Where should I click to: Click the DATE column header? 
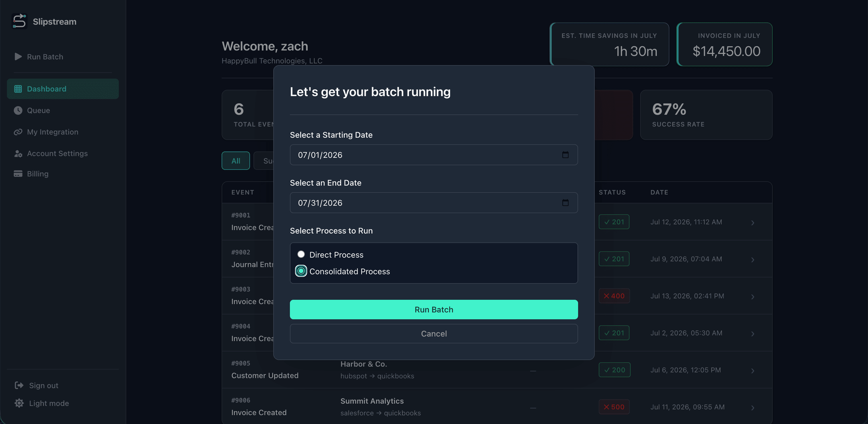coord(659,192)
